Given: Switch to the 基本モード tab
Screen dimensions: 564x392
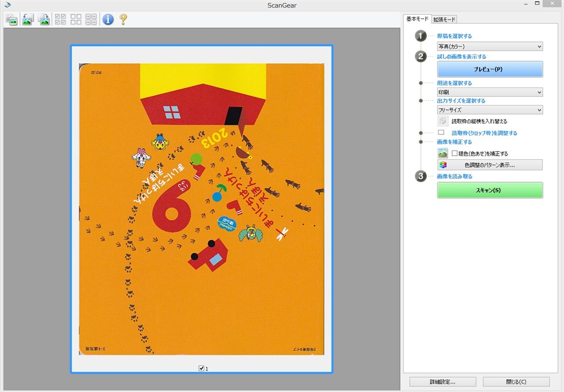Looking at the screenshot, I should pyautogui.click(x=417, y=19).
